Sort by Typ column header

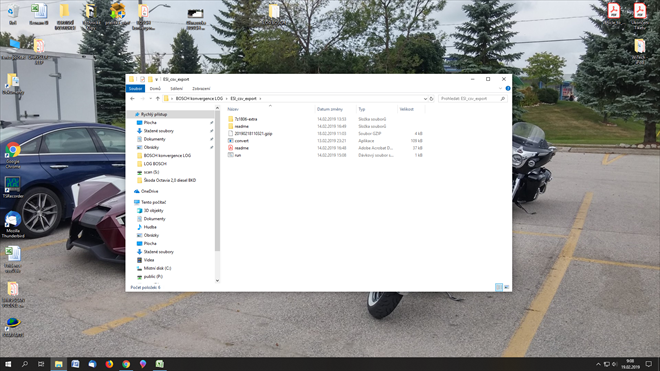[x=362, y=109]
